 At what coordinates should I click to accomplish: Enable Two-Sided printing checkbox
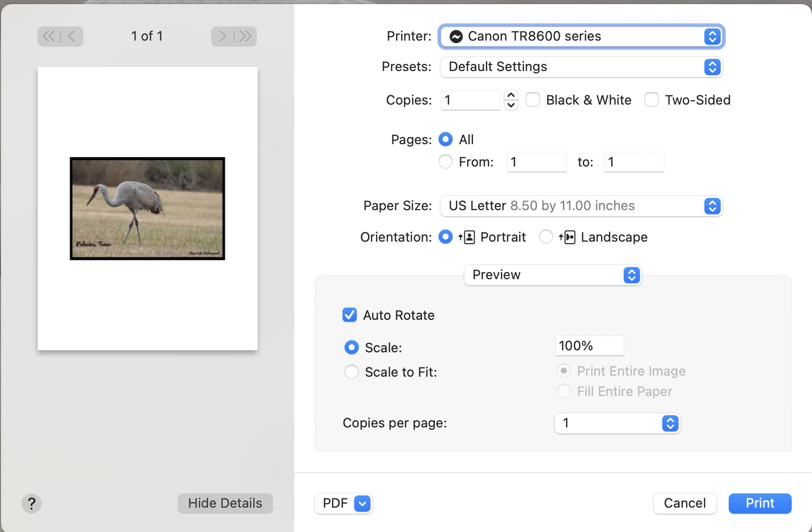(x=652, y=99)
